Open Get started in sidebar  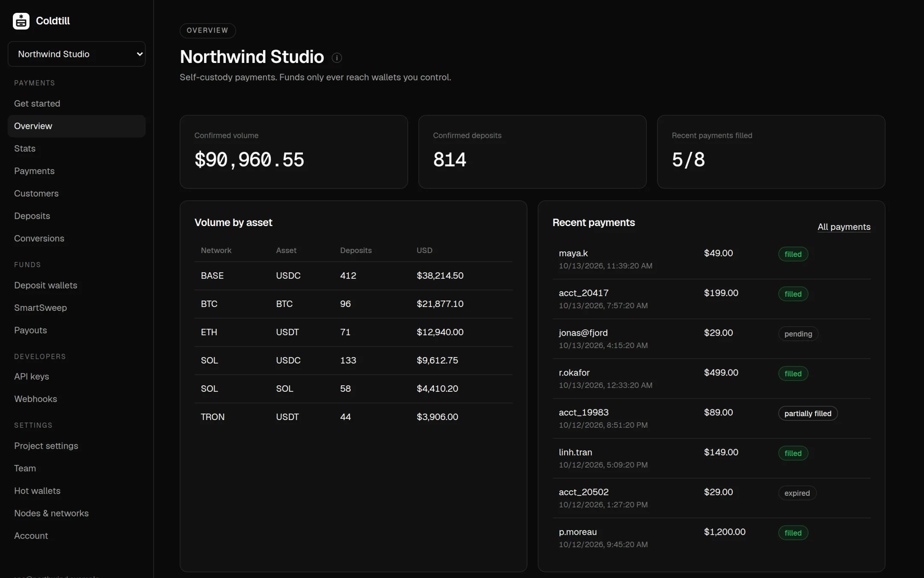[x=77, y=104]
